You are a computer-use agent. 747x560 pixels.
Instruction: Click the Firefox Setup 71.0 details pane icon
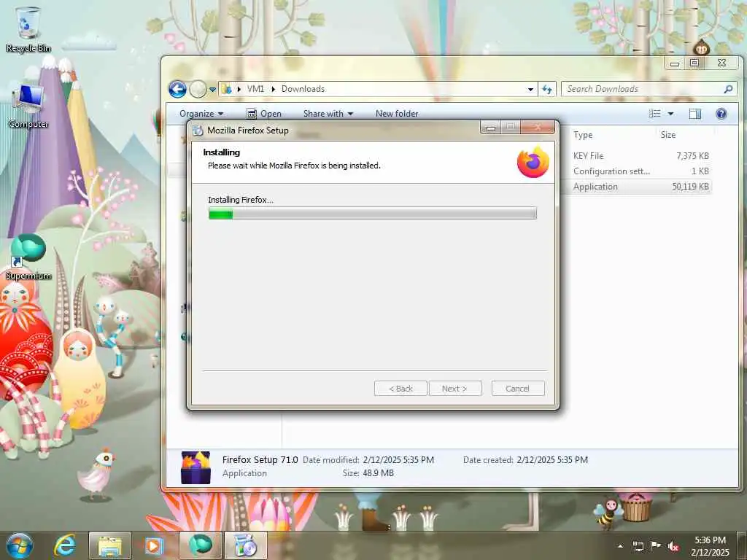[x=196, y=467]
